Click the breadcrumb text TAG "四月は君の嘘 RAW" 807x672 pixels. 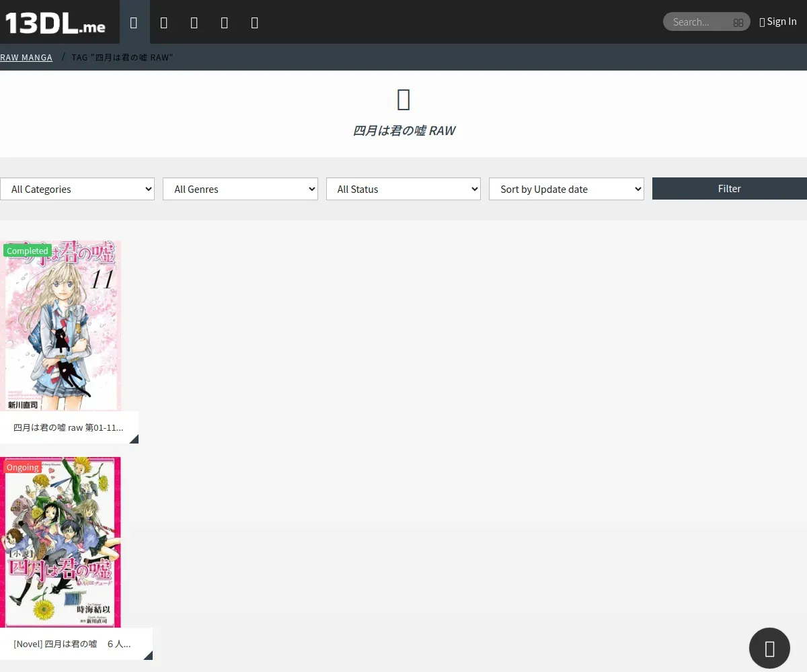click(x=122, y=58)
